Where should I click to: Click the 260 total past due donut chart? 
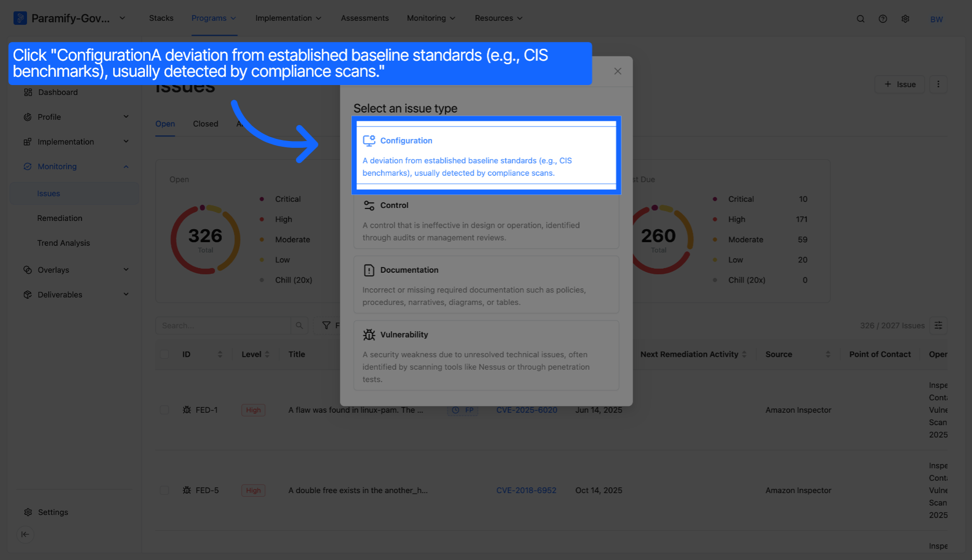pos(659,240)
